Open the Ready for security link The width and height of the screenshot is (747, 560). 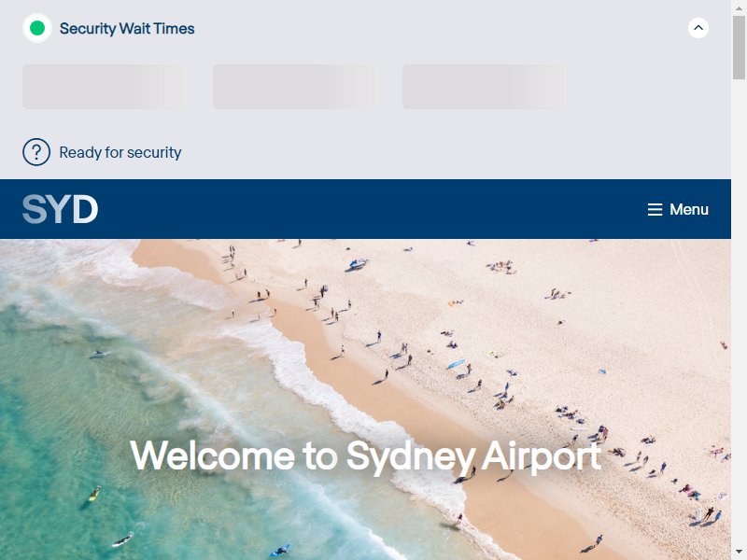pyautogui.click(x=120, y=152)
